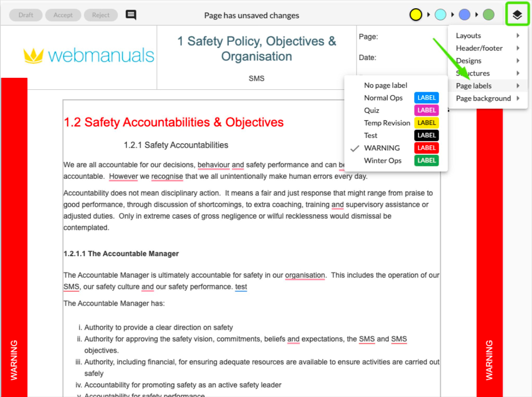Click list item Accountability for promoting safety

(183, 385)
